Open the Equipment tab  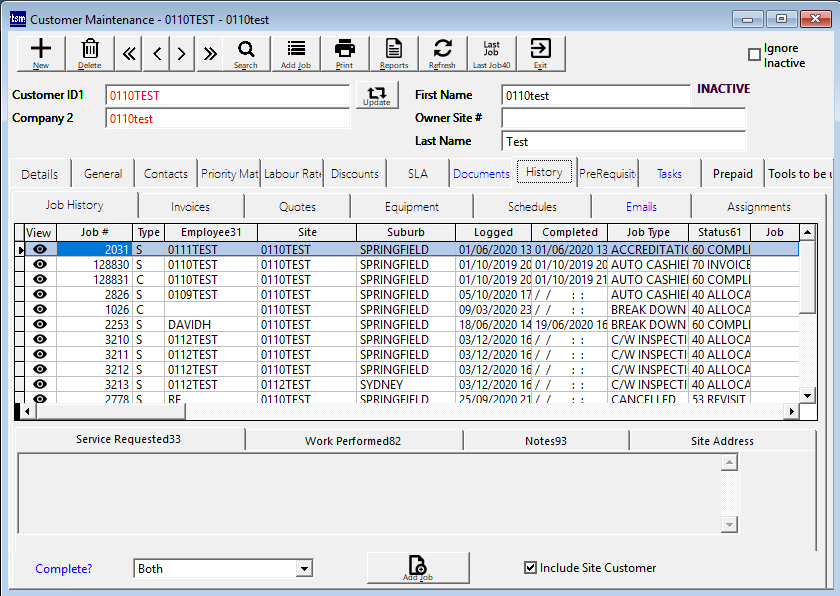(412, 207)
